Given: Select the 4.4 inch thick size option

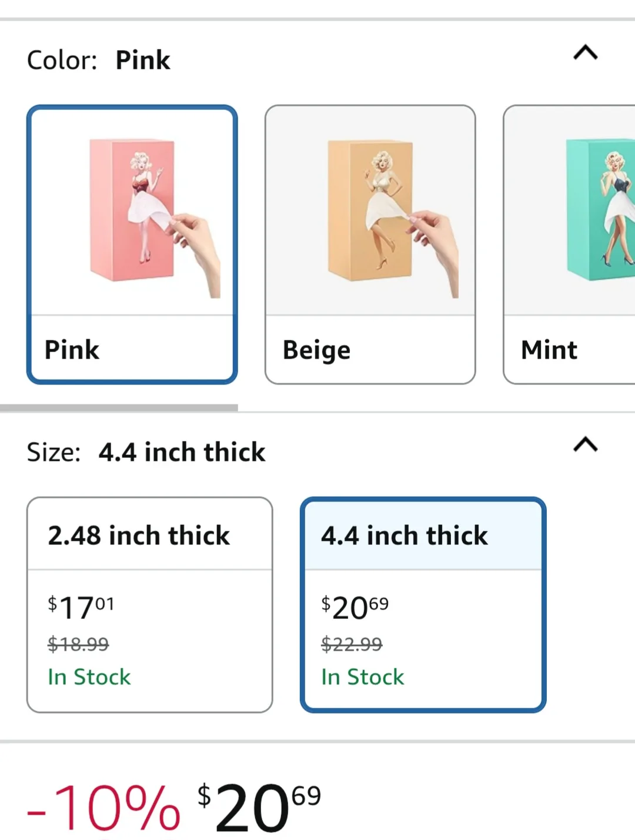Looking at the screenshot, I should pyautogui.click(x=405, y=536).
